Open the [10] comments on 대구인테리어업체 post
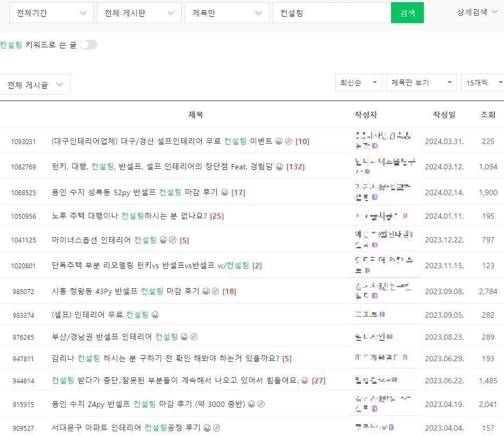504x436 pixels. coord(302,141)
